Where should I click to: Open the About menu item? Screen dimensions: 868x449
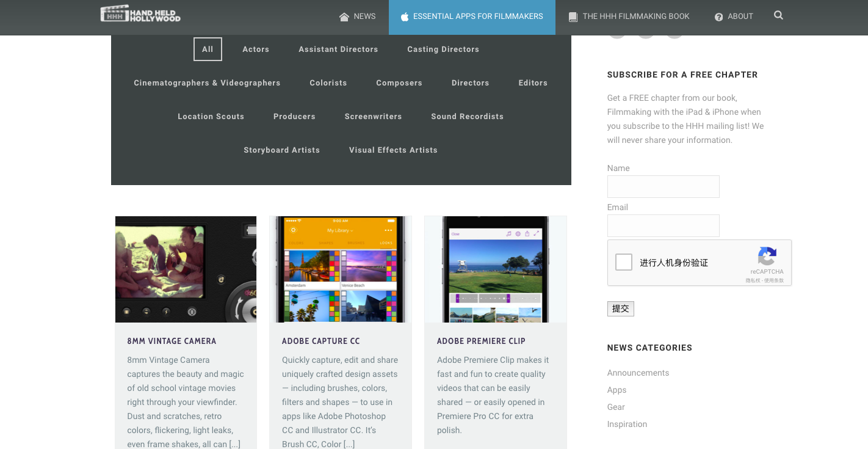click(x=734, y=16)
